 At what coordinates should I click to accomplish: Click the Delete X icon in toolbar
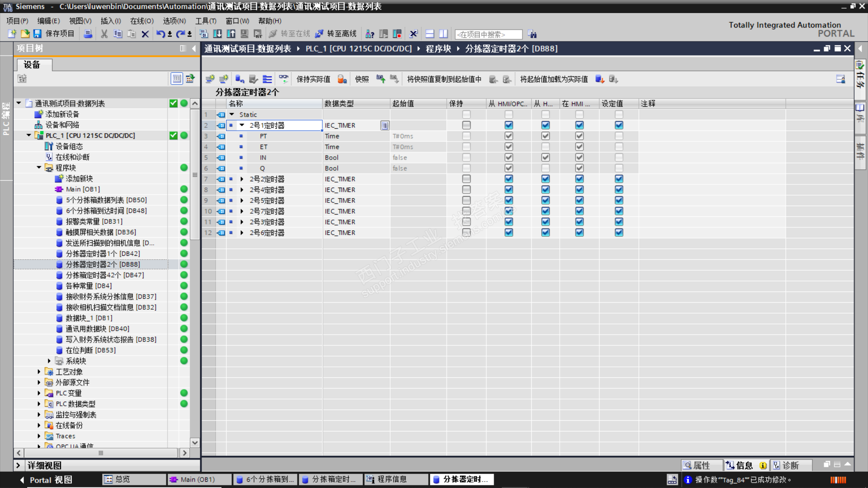pos(145,34)
